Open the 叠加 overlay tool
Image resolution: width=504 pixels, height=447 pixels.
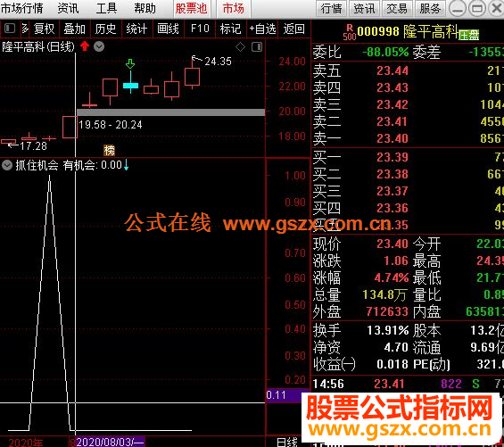click(x=74, y=29)
